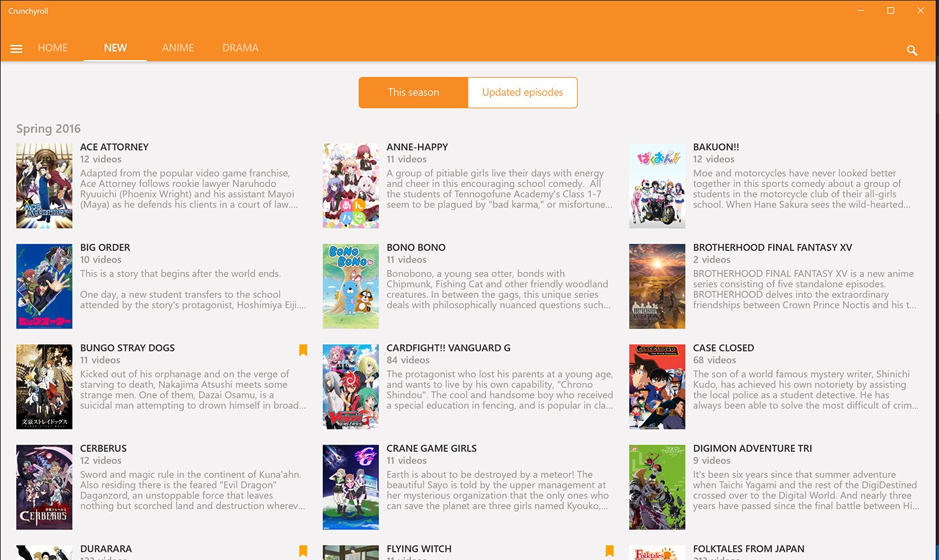Screen dimensions: 939x560
Task: Click the CARDFIGHT!! VANGUARD G title
Action: coord(449,348)
